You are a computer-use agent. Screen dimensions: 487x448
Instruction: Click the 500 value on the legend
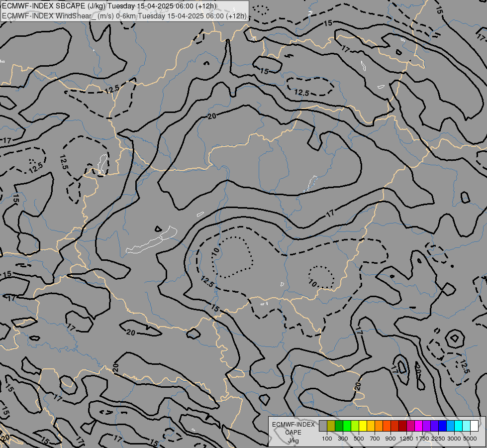pyautogui.click(x=359, y=439)
